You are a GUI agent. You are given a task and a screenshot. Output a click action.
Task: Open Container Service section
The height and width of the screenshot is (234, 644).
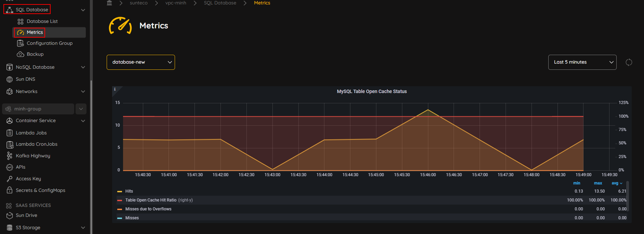(36, 120)
